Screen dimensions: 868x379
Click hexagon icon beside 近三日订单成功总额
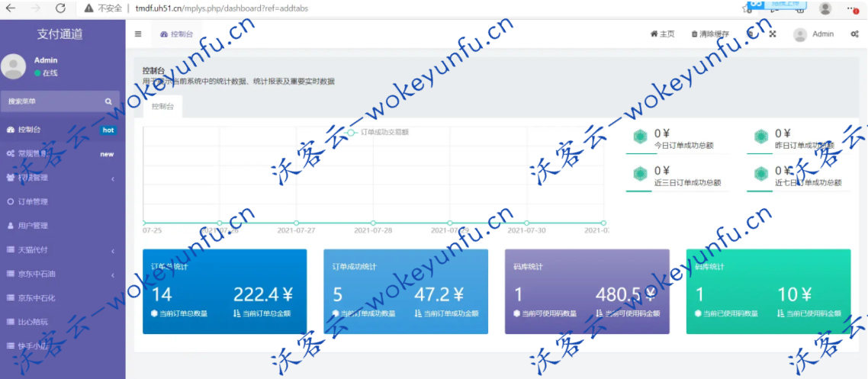coord(640,174)
